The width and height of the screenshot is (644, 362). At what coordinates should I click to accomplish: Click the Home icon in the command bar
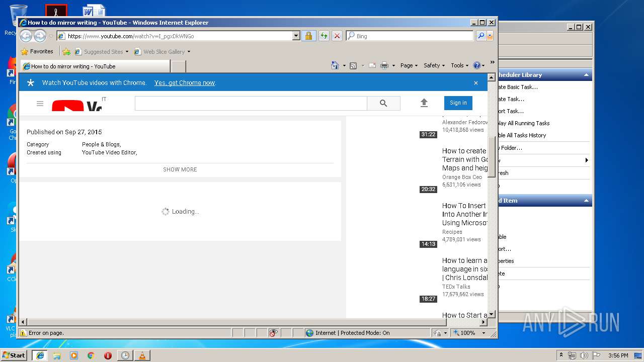coord(335,65)
